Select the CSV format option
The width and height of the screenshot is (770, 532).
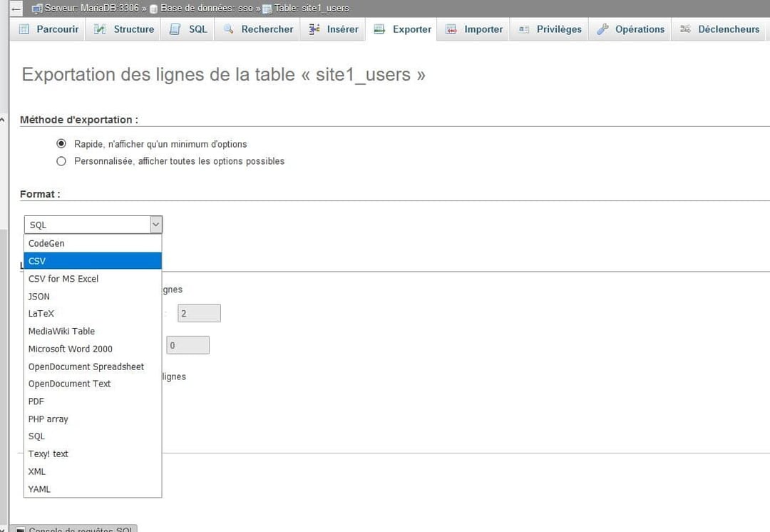tap(93, 260)
